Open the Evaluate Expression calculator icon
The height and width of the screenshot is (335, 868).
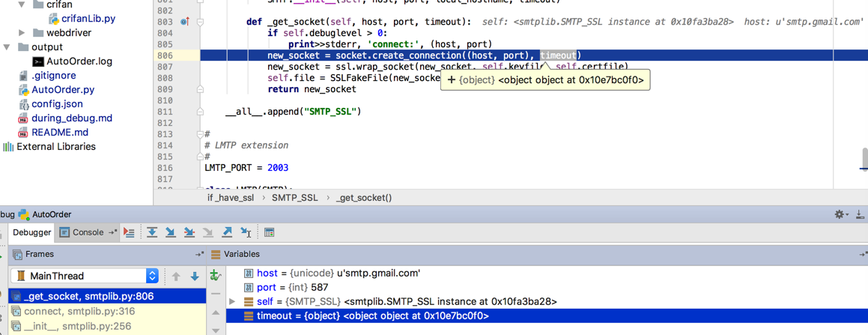[269, 232]
